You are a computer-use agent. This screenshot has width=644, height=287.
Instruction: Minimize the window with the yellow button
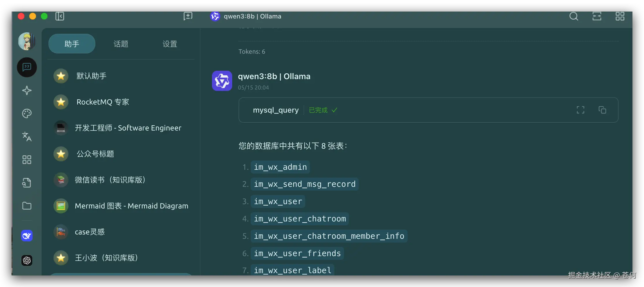pyautogui.click(x=33, y=16)
